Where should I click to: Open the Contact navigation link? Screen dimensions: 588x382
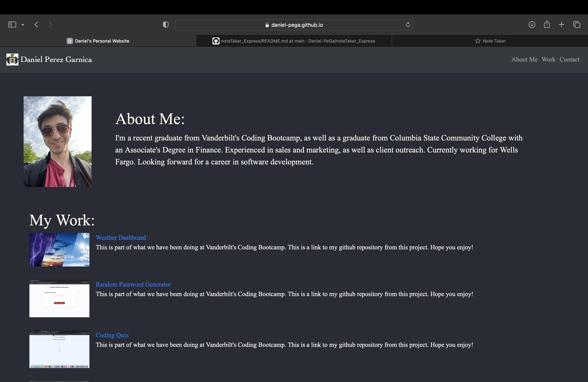[x=569, y=60]
